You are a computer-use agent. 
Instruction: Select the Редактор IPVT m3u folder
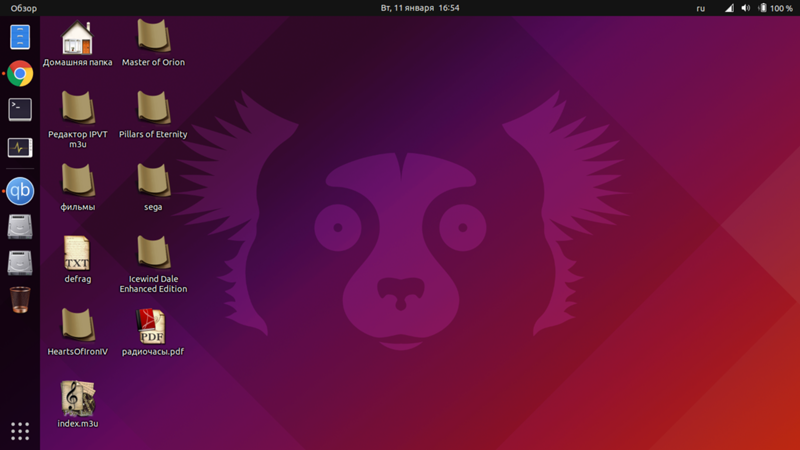pyautogui.click(x=78, y=120)
